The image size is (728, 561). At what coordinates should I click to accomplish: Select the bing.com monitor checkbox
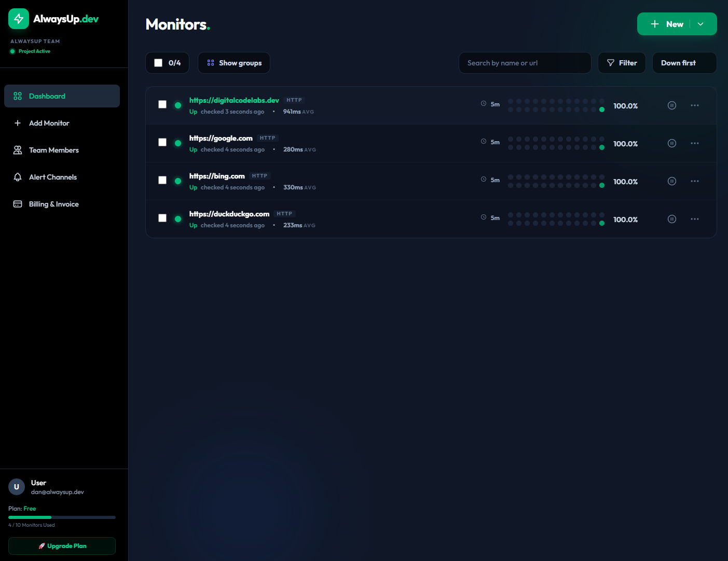coord(162,180)
